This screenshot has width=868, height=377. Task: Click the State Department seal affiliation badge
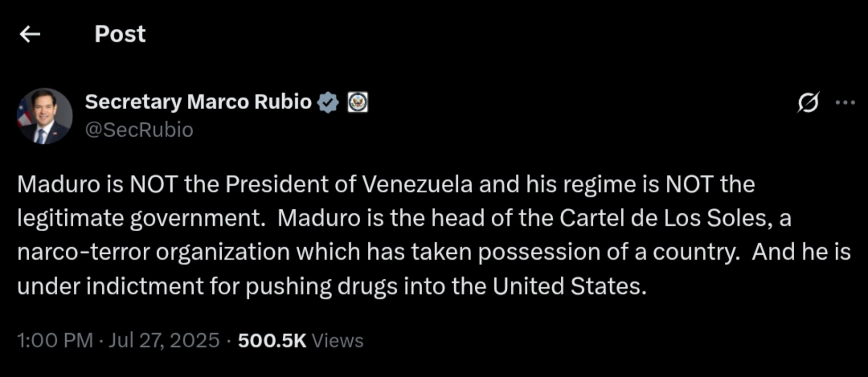pos(358,103)
